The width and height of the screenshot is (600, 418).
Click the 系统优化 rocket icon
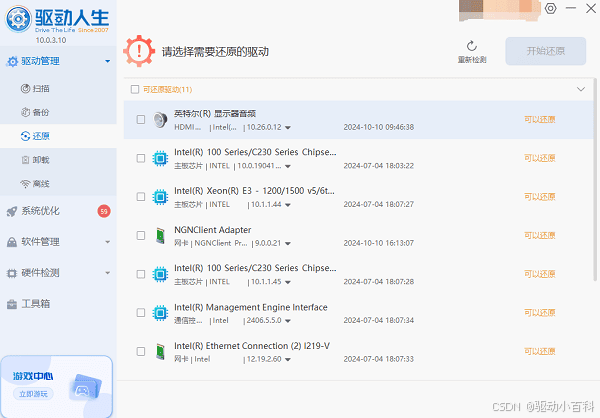pyautogui.click(x=12, y=211)
